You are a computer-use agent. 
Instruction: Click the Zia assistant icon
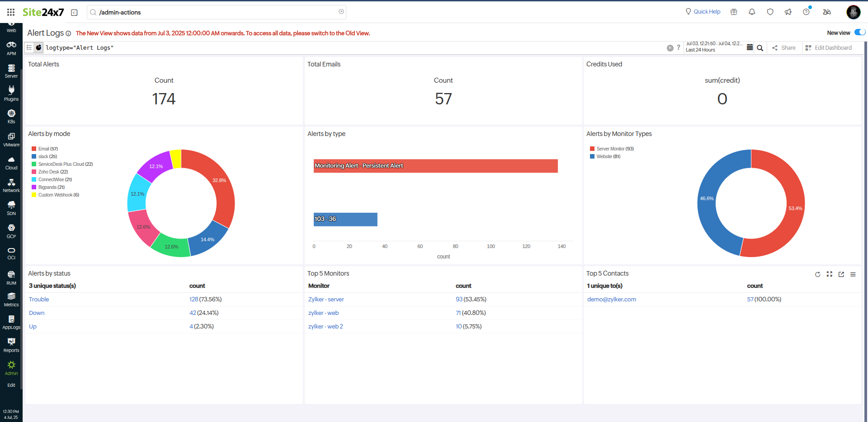point(827,12)
